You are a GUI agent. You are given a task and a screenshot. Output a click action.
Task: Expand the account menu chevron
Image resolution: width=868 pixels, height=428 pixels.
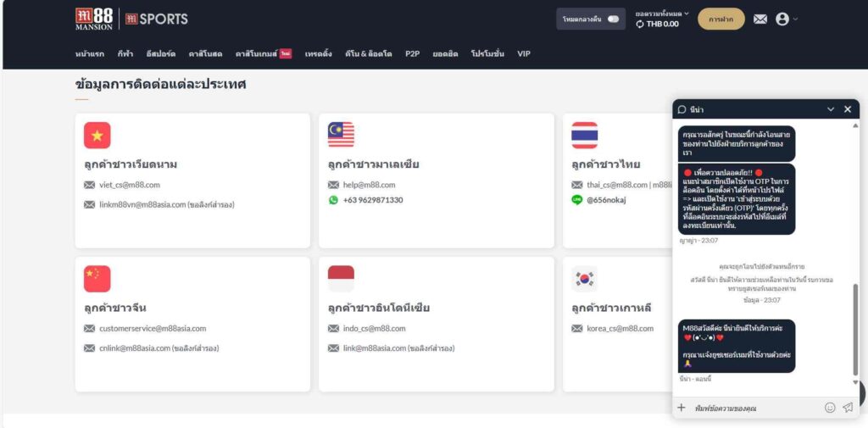(x=795, y=19)
